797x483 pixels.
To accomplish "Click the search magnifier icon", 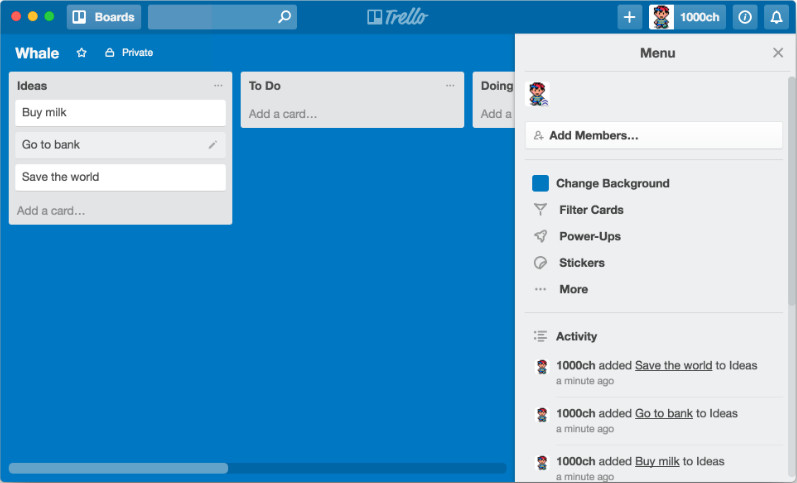I will (x=285, y=16).
